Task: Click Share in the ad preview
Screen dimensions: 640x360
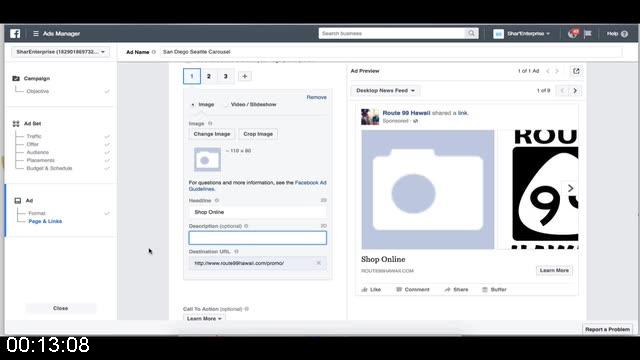Action: coord(456,289)
